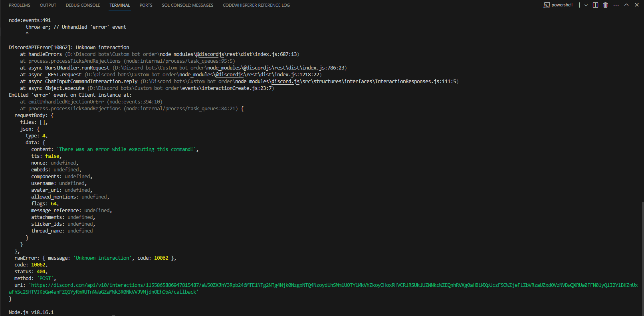Open the DEBUG CONSOLE tab
Viewport: 644px width, 316px height.
[x=83, y=5]
